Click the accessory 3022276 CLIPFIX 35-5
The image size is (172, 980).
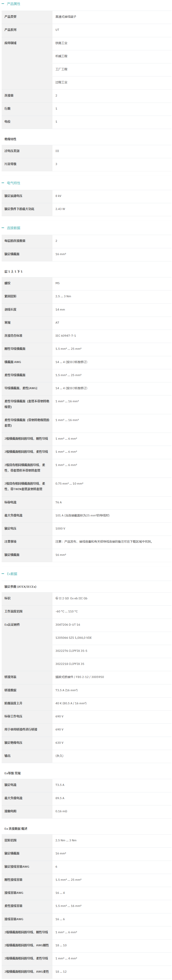(71, 651)
